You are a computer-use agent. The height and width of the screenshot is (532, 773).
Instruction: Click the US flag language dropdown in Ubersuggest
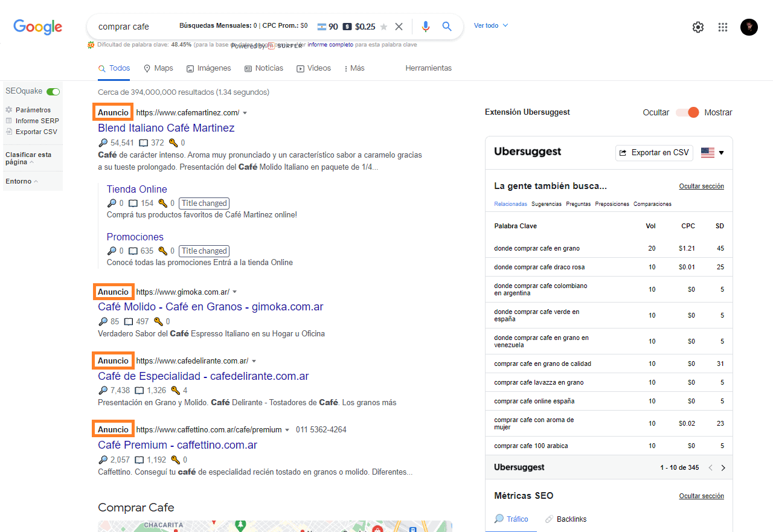(708, 153)
